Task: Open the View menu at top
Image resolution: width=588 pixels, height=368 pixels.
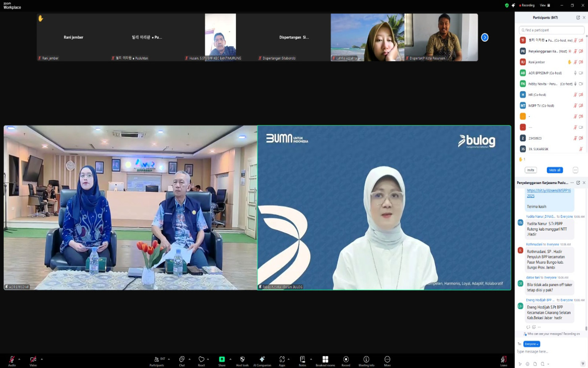Action: coord(545,5)
